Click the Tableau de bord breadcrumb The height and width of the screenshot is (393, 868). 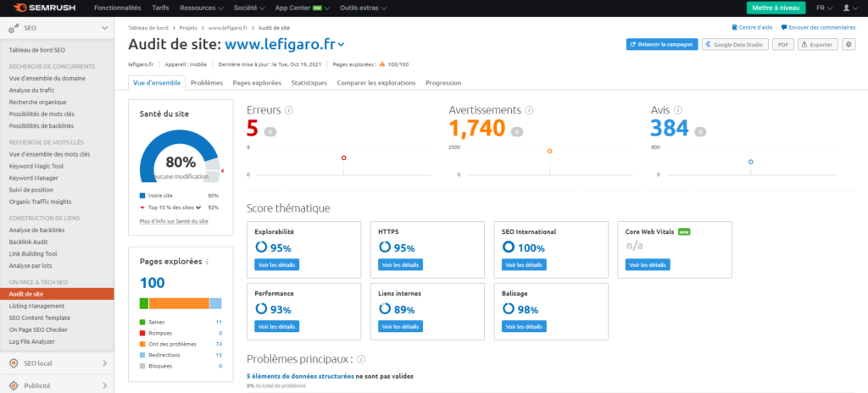[x=147, y=28]
